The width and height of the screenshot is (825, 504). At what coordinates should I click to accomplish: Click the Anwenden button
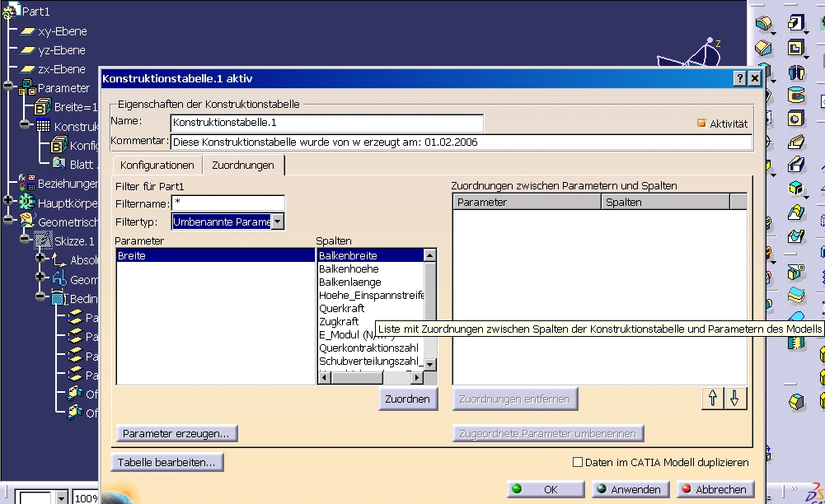(630, 489)
